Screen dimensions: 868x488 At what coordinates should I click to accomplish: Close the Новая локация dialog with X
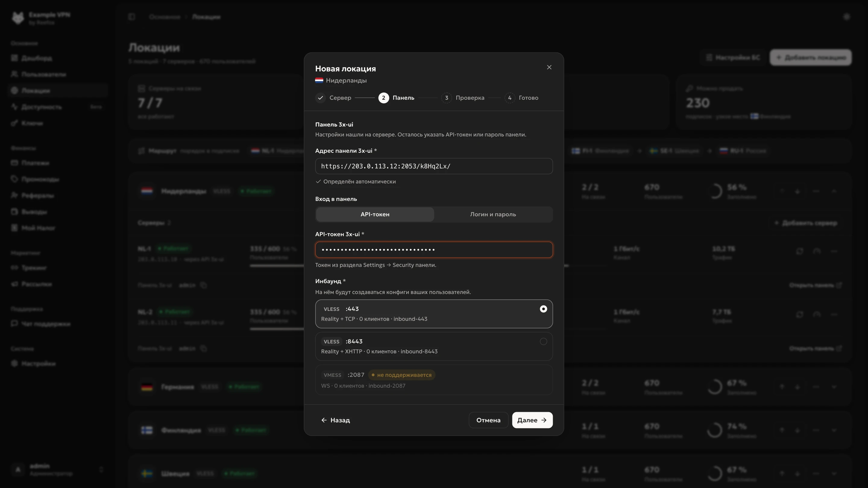[549, 67]
